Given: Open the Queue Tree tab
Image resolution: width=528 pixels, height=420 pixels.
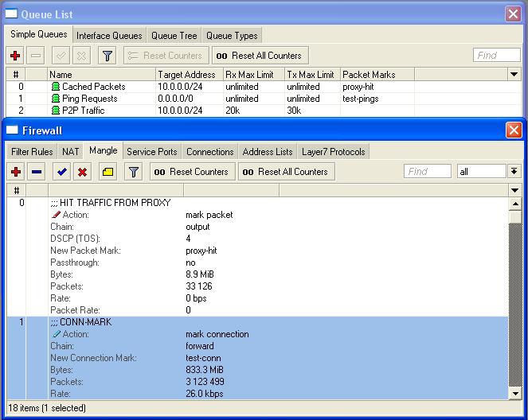Looking at the screenshot, I should [x=174, y=35].
